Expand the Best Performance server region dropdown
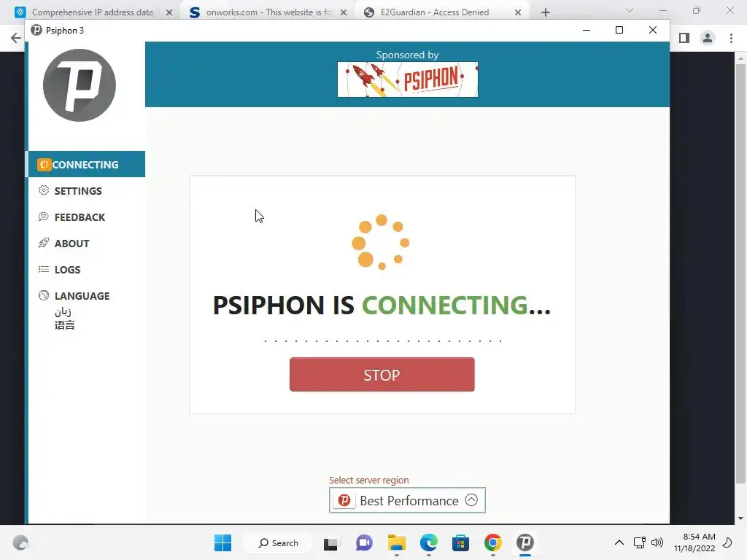 (x=407, y=500)
